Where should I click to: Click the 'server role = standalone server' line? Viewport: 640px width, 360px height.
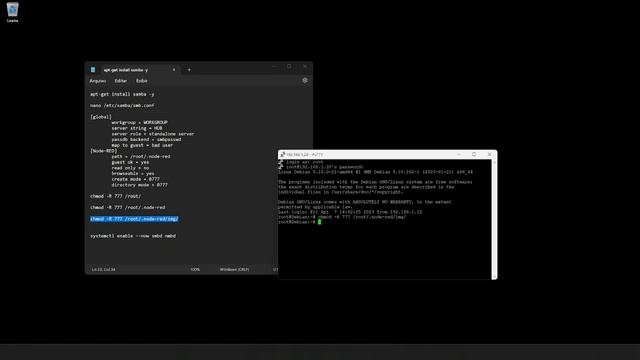(x=153, y=134)
